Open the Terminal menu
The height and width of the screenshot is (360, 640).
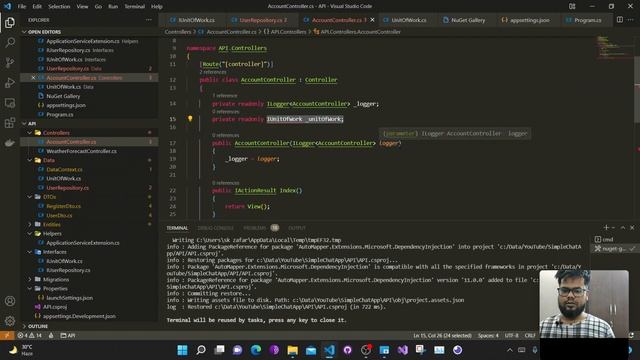pyautogui.click(x=135, y=6)
